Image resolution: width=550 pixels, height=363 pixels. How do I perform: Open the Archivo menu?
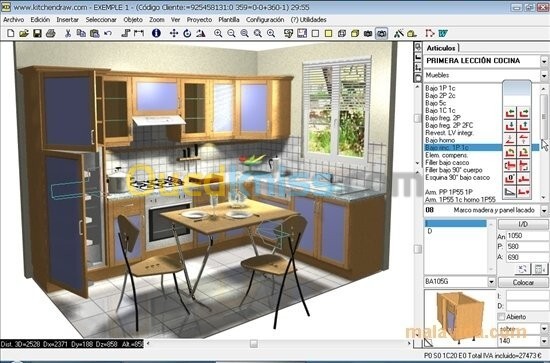14,20
